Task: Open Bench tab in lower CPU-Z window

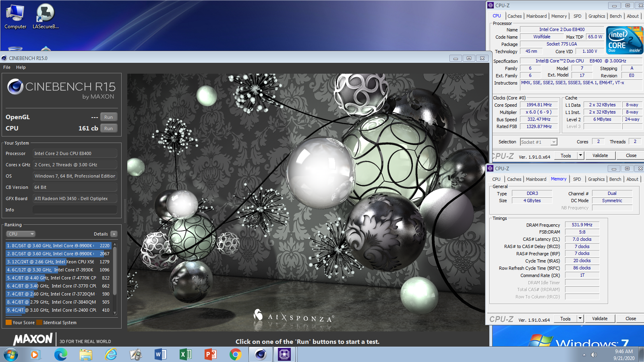Action: 615,179
